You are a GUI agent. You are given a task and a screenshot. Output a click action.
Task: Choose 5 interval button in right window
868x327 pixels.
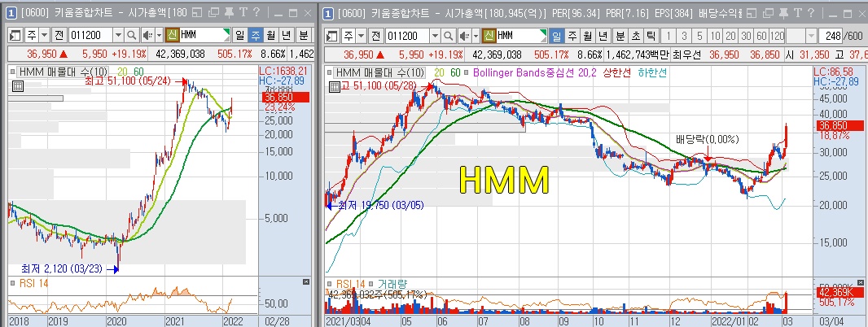coord(699,36)
